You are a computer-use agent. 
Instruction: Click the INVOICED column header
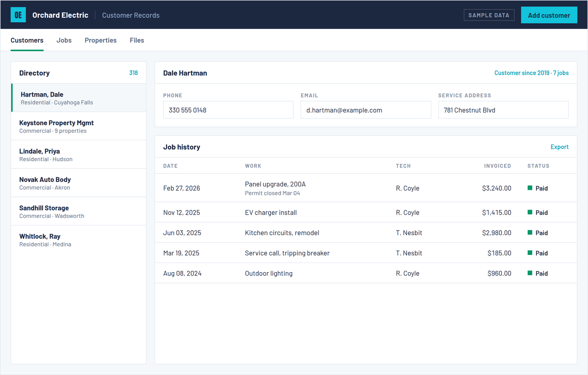[x=497, y=166]
